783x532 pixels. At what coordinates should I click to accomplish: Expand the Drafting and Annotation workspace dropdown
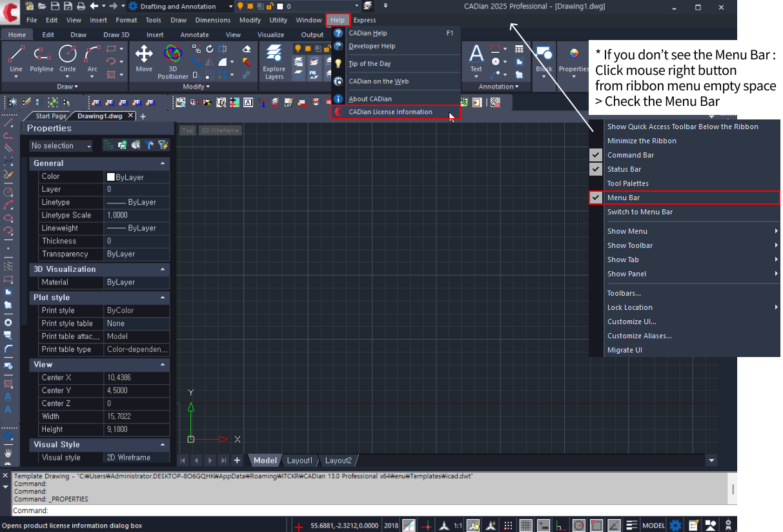coord(227,6)
